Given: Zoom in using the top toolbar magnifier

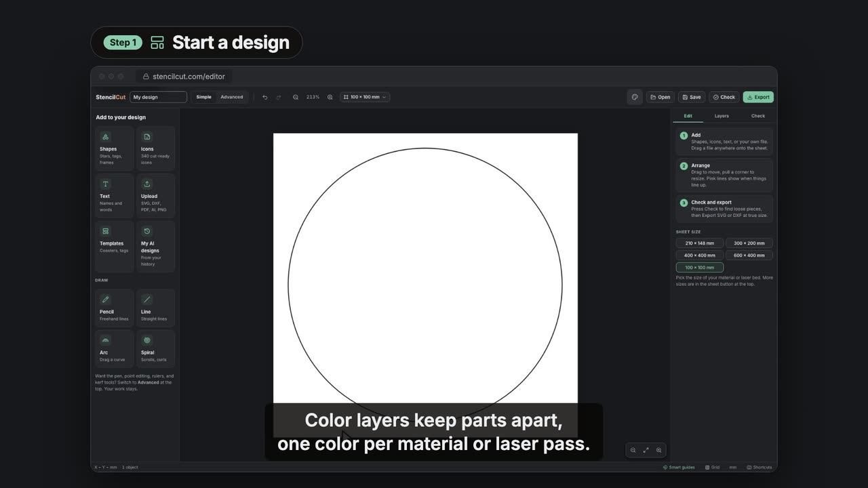Looking at the screenshot, I should tap(330, 97).
